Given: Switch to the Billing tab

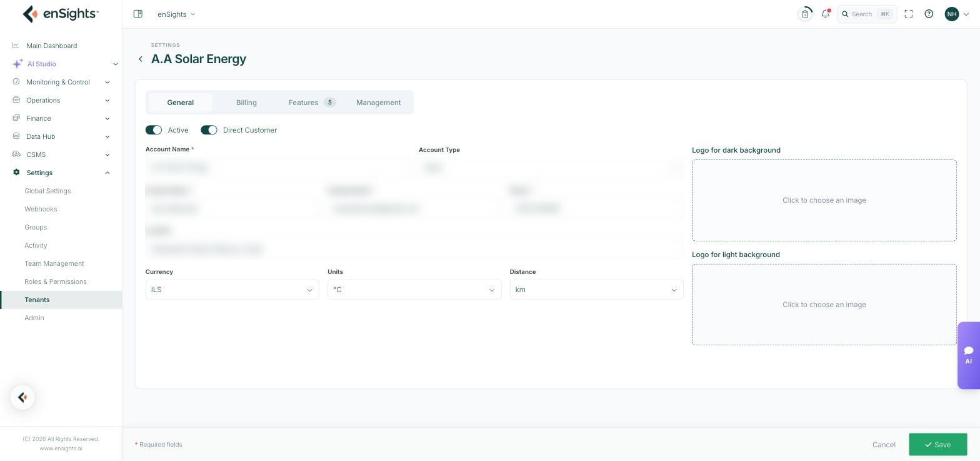Looking at the screenshot, I should (246, 103).
